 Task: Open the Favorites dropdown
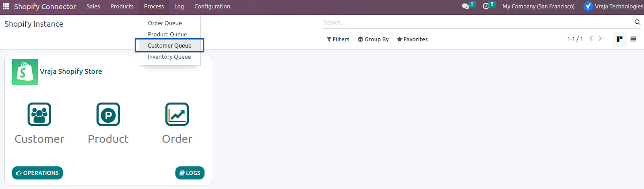pyautogui.click(x=412, y=39)
